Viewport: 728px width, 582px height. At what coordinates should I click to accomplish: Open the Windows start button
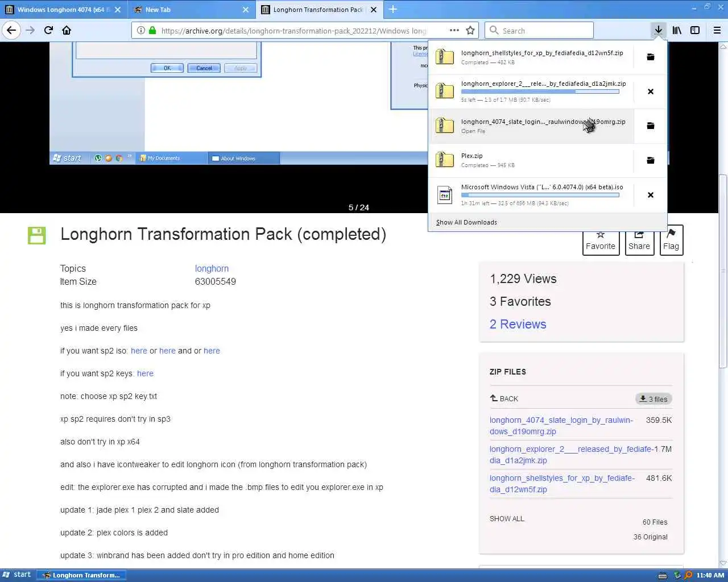[x=17, y=575]
